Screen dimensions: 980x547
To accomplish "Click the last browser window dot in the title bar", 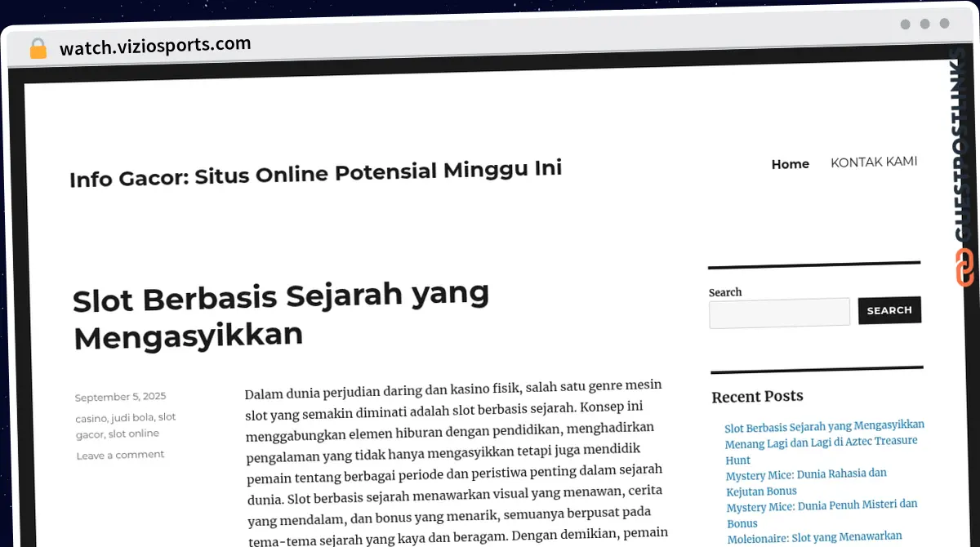I will tap(944, 24).
